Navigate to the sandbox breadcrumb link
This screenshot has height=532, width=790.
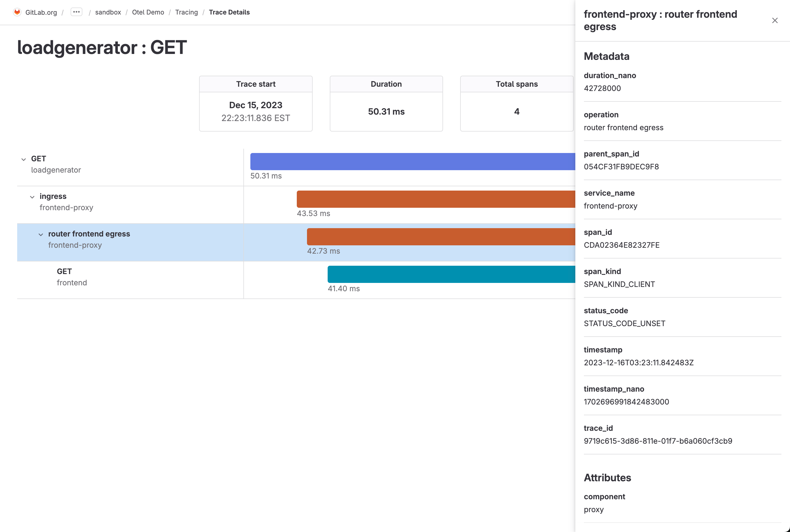point(108,12)
